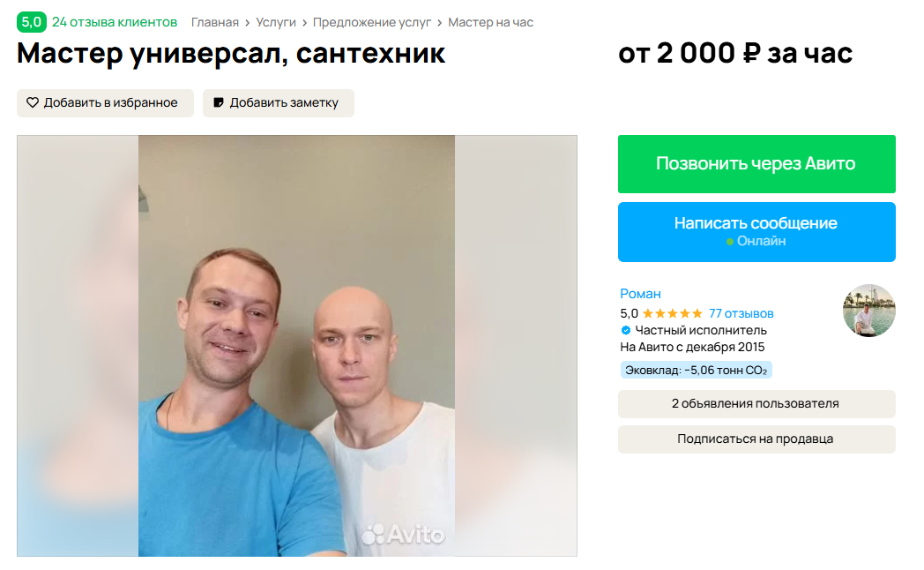Click the green 5,0 rating badge
Screen dimensions: 924x570
(31, 22)
